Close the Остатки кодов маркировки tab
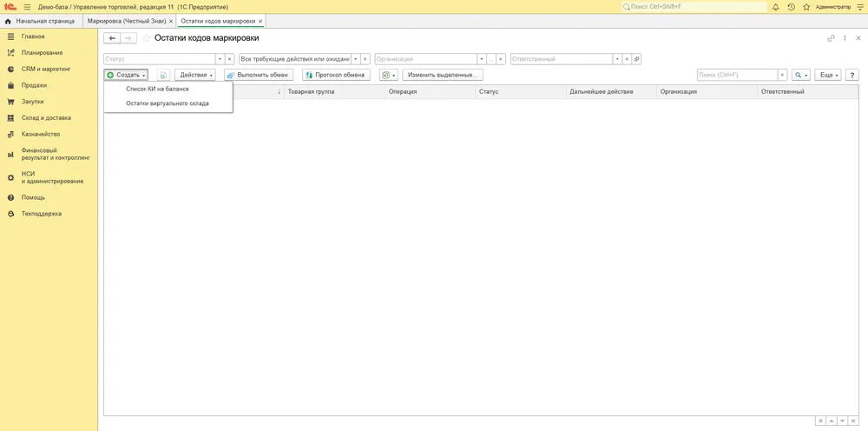This screenshot has height=431, width=868. tap(260, 21)
